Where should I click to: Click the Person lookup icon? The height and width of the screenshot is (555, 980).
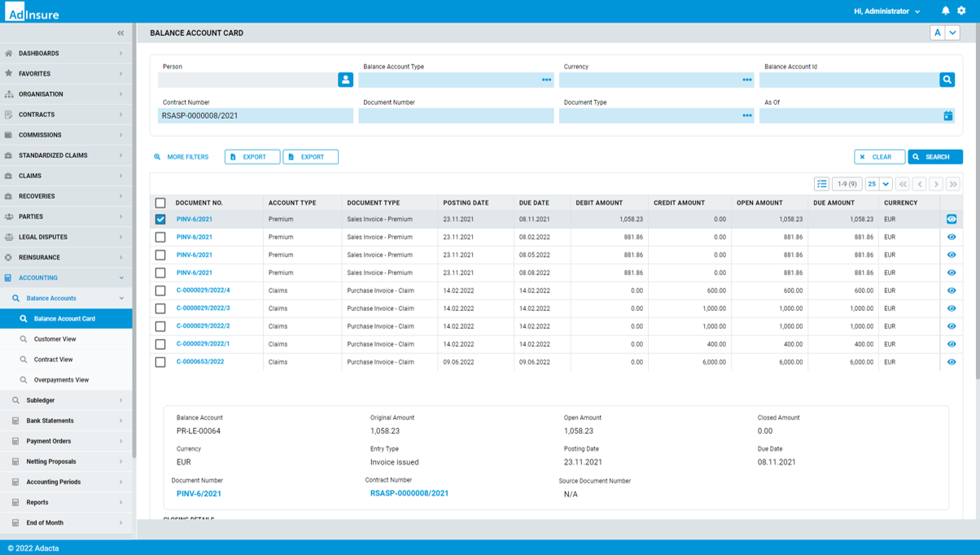345,80
